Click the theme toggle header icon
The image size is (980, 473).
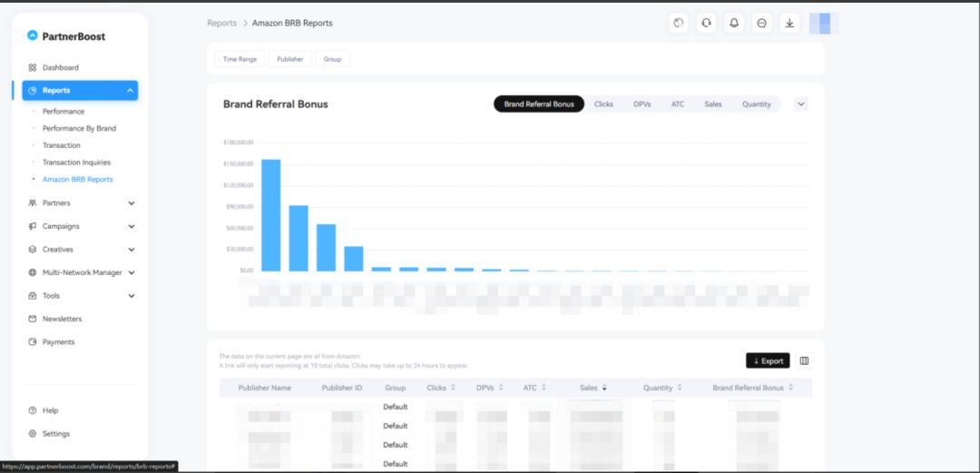[678, 23]
